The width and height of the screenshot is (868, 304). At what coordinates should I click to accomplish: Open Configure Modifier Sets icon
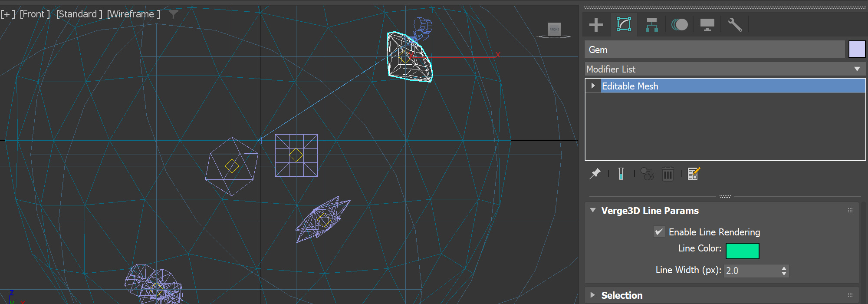click(x=694, y=174)
